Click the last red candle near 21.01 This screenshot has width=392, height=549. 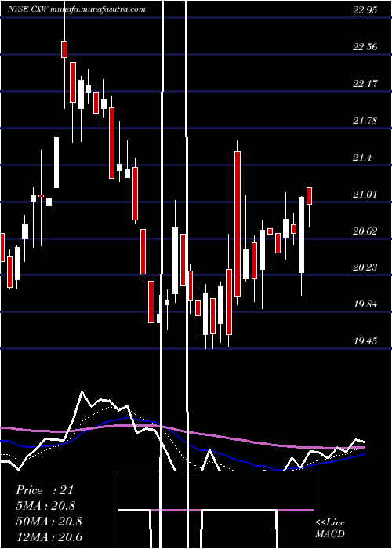pyautogui.click(x=310, y=196)
